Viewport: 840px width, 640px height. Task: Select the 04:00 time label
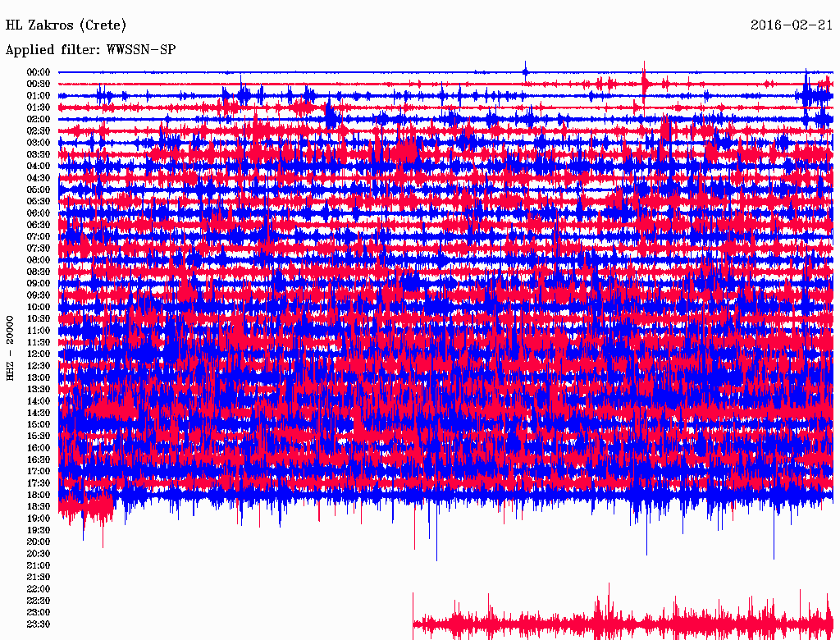[39, 167]
